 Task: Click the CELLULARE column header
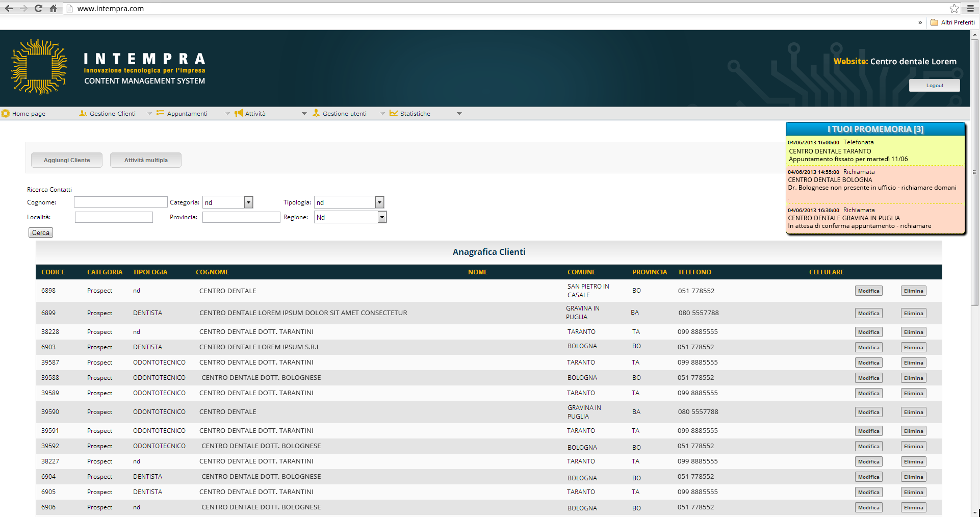coord(826,272)
